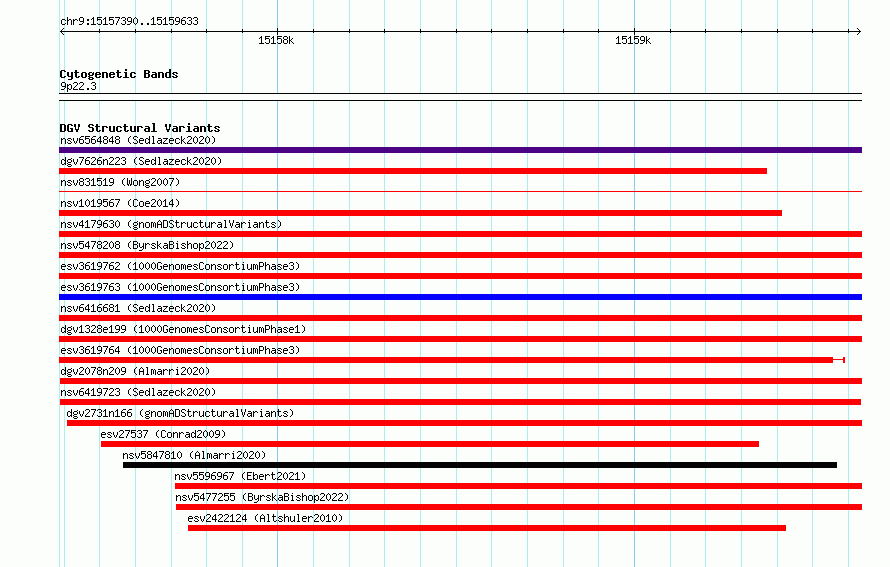The width and height of the screenshot is (890, 567).
Task: Open esv3619762 (1000GenomesConsortiumPhase3) label
Action: coord(180,266)
